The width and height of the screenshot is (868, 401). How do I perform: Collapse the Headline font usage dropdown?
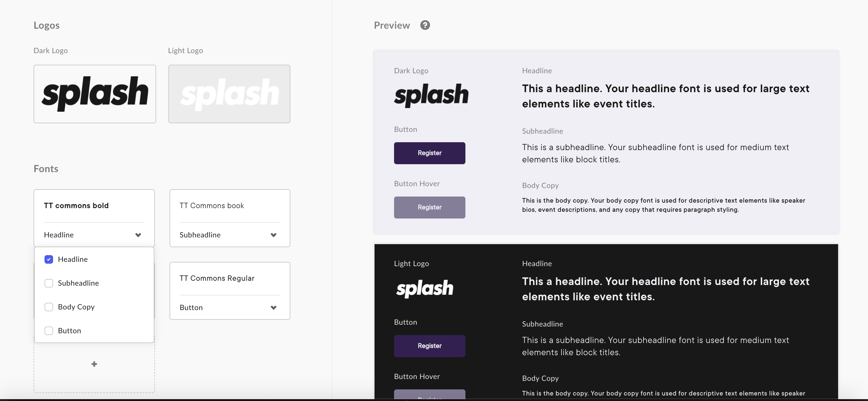(x=94, y=235)
